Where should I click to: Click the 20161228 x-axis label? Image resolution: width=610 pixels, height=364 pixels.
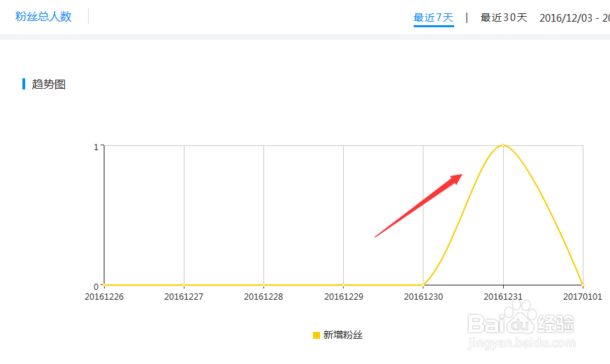264,297
